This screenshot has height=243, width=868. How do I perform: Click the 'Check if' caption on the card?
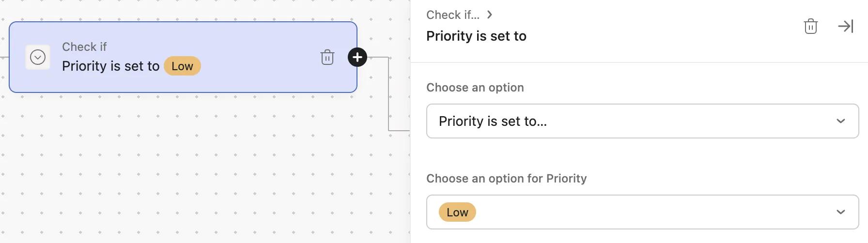(84, 47)
